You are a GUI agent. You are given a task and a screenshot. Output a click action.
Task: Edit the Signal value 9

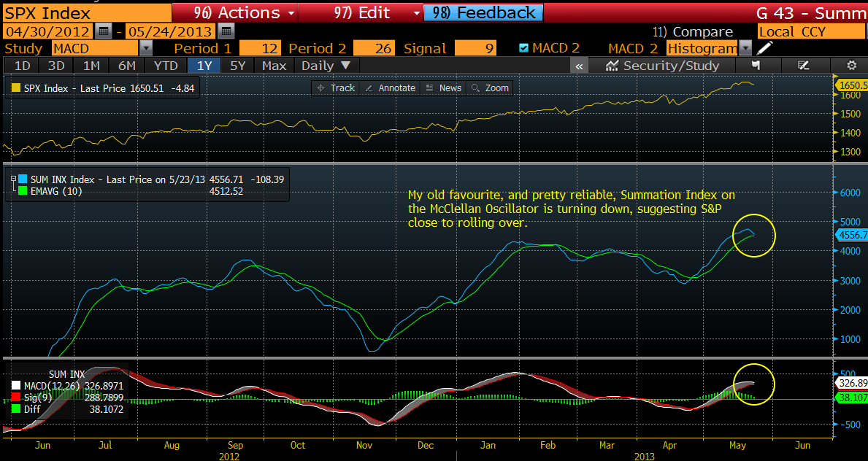[x=475, y=49]
